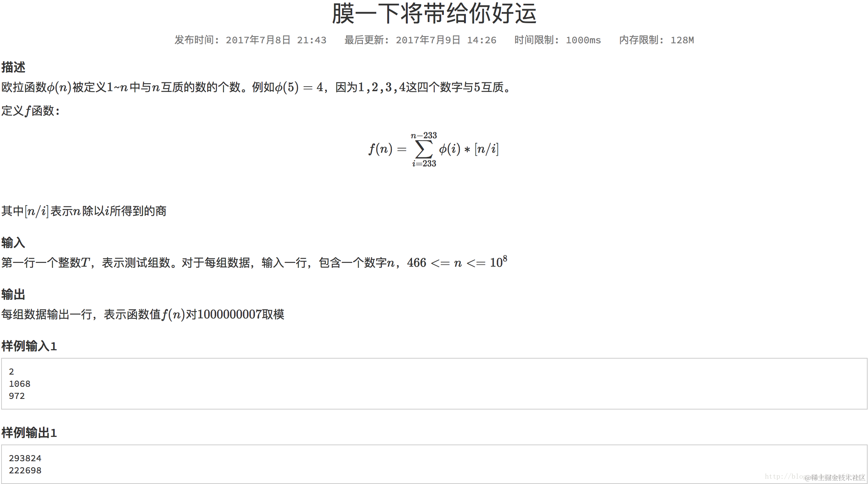This screenshot has height=484, width=868.
Task: Click the 描述 section heading
Action: pyautogui.click(x=13, y=67)
